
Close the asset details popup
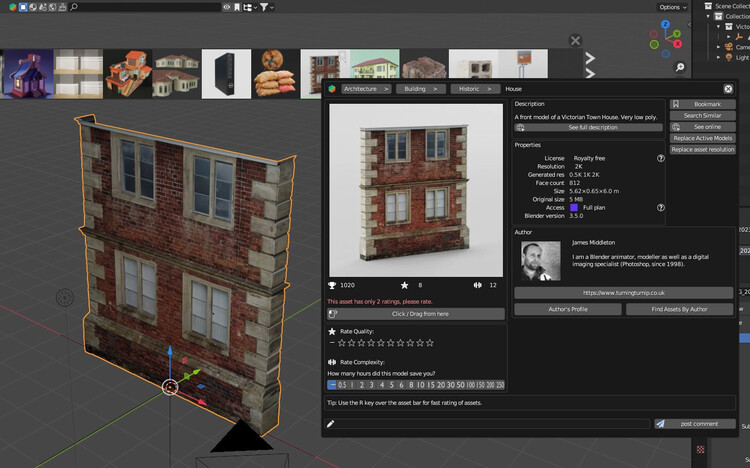(728, 88)
